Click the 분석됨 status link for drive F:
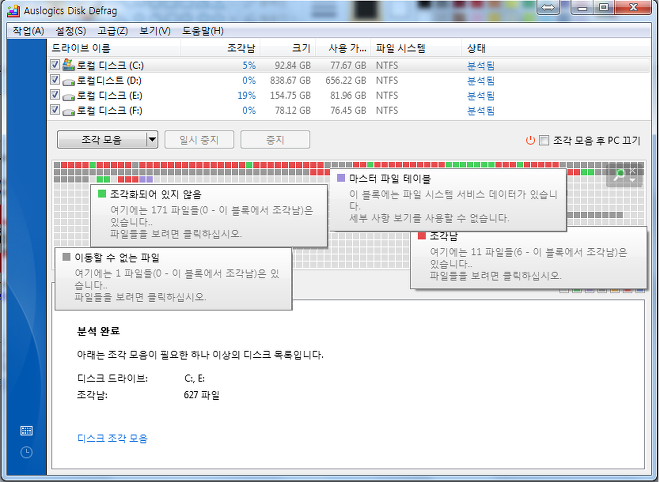Viewport: 660px width, 482px height. tap(481, 111)
